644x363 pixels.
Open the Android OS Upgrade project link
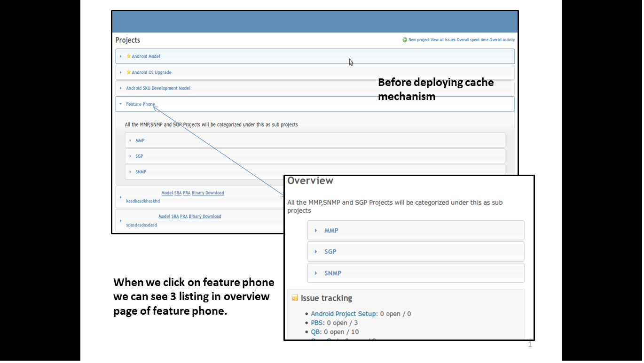[151, 73]
